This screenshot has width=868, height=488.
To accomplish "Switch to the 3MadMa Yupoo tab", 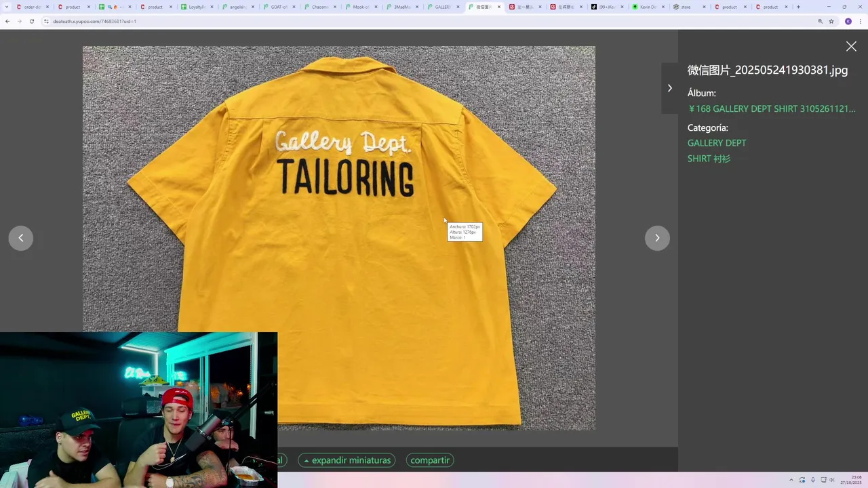I will [401, 7].
